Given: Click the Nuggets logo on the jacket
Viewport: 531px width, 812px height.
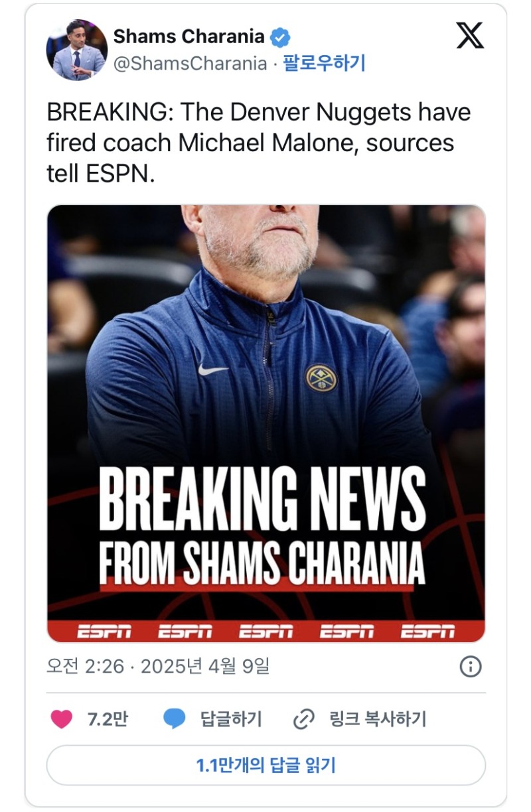Looking at the screenshot, I should 321,377.
